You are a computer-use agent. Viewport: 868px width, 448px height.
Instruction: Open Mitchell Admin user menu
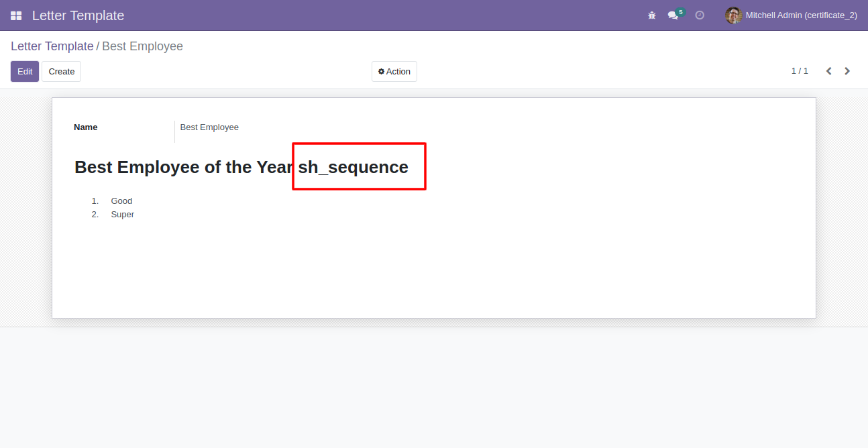(x=792, y=15)
